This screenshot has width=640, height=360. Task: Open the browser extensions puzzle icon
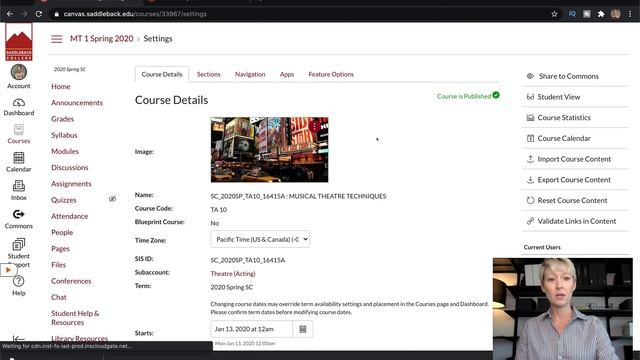[601, 14]
